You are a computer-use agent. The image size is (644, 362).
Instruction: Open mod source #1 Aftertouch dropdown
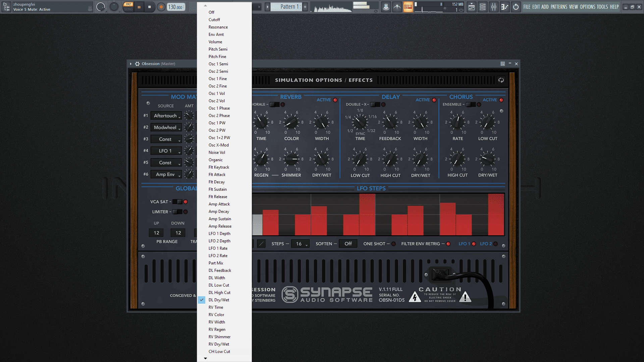(166, 116)
